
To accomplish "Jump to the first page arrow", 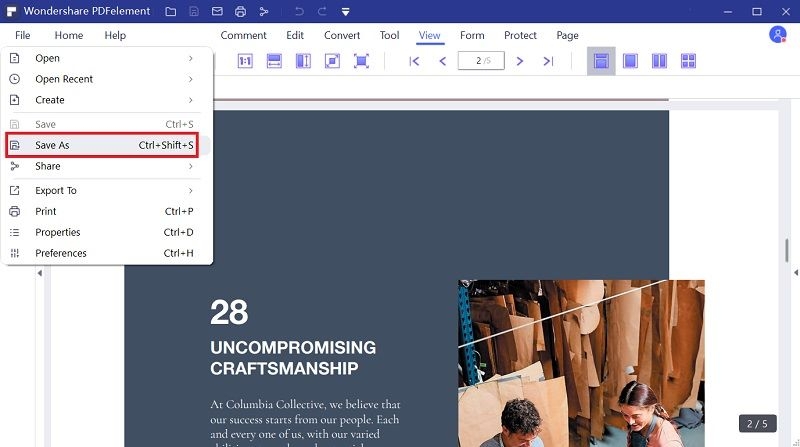I will pyautogui.click(x=415, y=61).
